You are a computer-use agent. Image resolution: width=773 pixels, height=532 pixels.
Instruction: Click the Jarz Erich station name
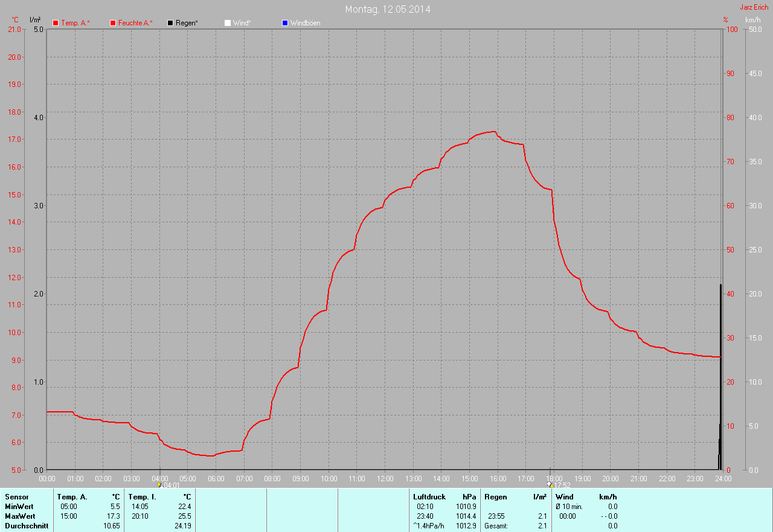coord(754,7)
